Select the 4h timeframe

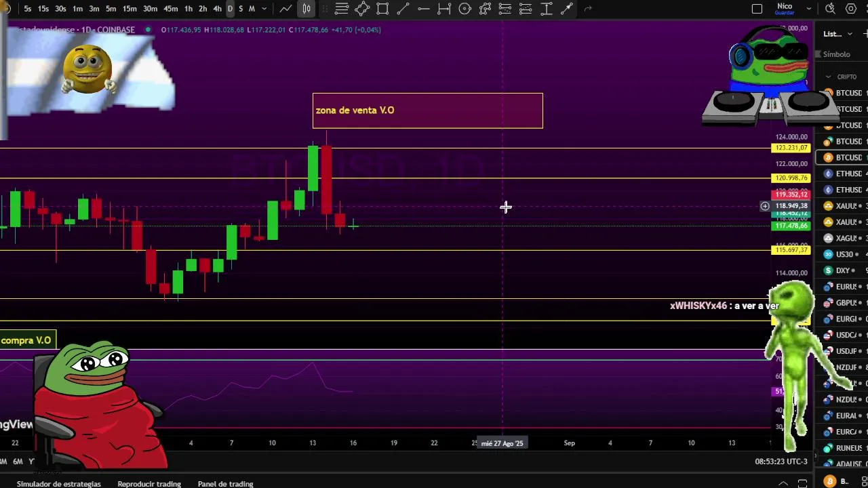pos(217,9)
